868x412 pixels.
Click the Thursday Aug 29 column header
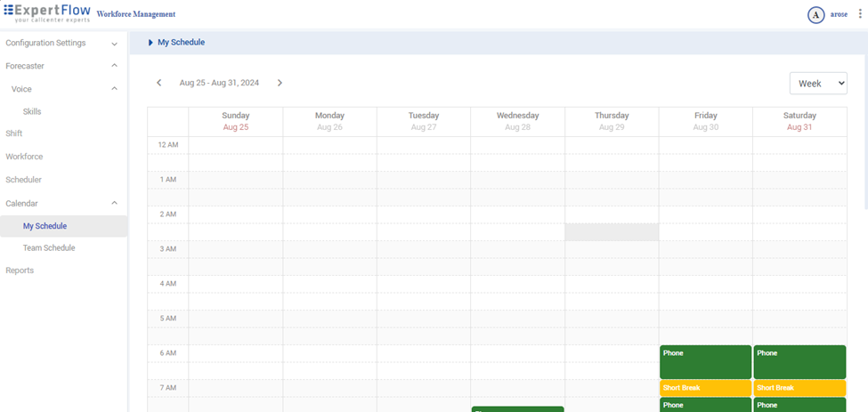pos(612,121)
